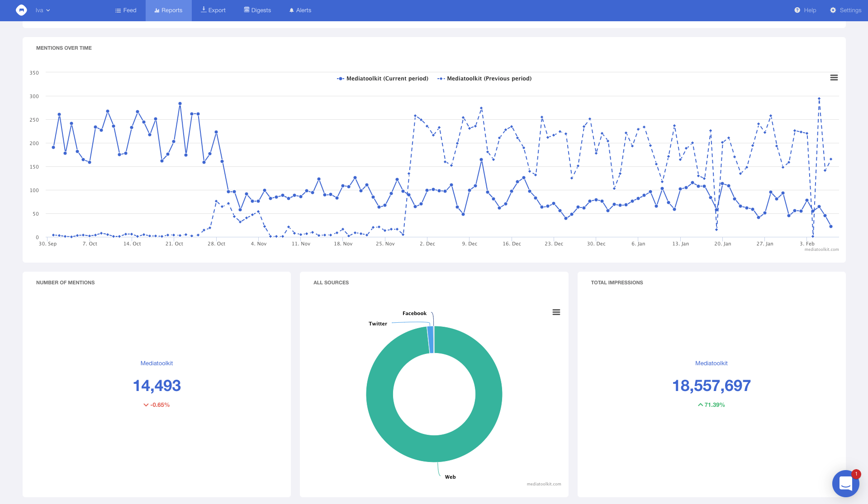868x504 pixels.
Task: Click the -0.65% change indicator
Action: click(x=157, y=405)
